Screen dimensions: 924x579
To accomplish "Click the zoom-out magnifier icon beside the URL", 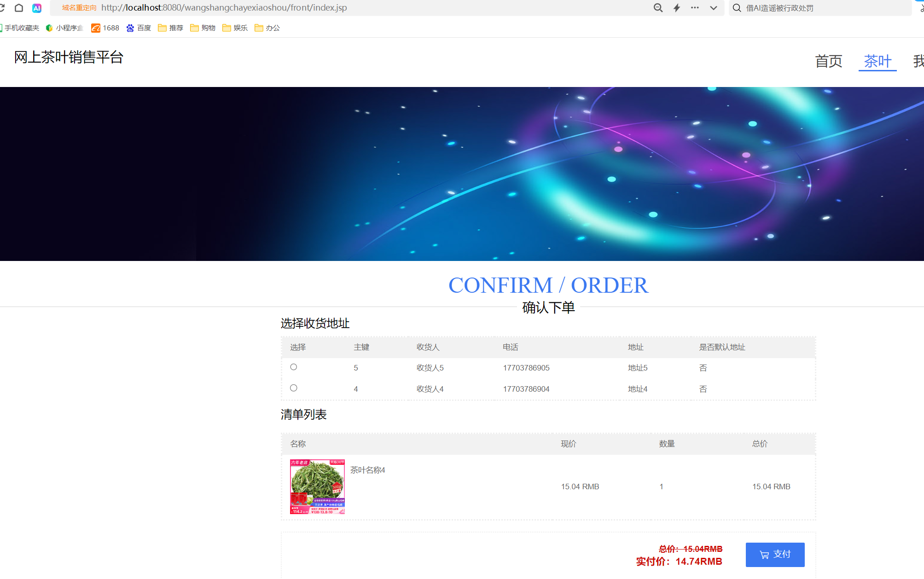I will tap(657, 8).
